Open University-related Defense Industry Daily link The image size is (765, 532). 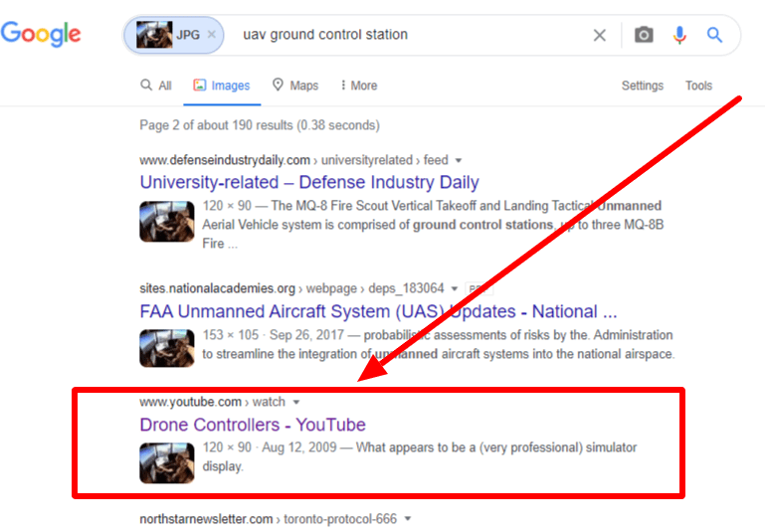pos(308,182)
